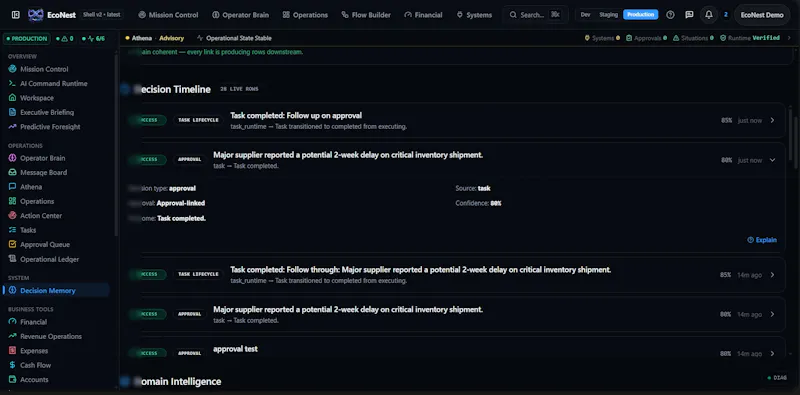Click the DIAG badge at bottom right
This screenshot has height=395, width=800.
pos(777,378)
